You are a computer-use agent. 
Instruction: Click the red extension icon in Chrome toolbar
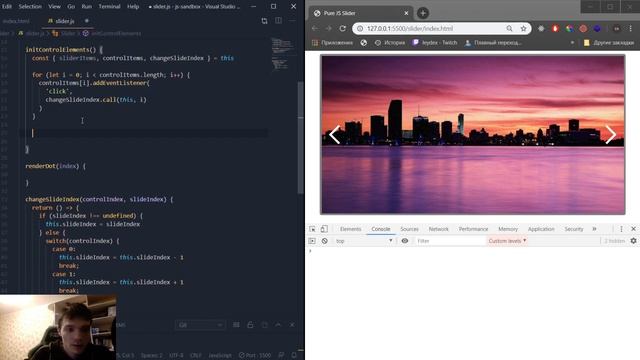tap(555, 29)
